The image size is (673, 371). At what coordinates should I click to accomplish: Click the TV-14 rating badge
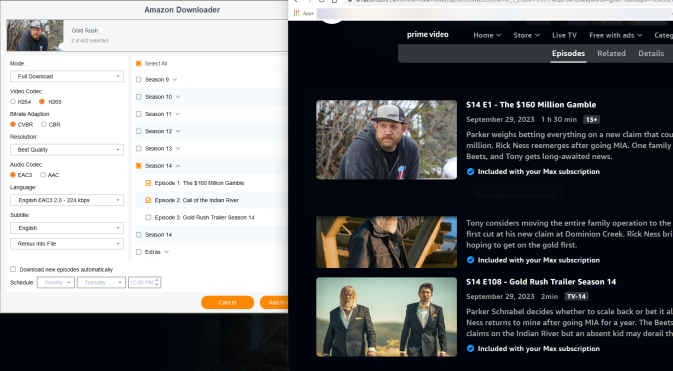576,297
